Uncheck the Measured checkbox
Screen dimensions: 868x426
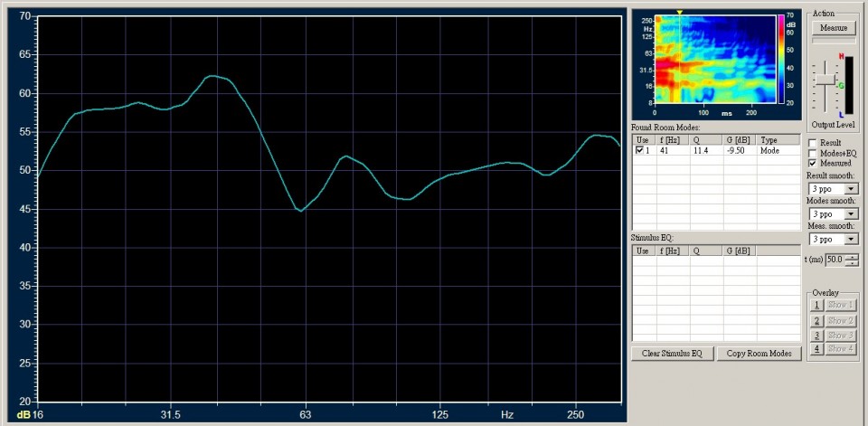pyautogui.click(x=813, y=163)
